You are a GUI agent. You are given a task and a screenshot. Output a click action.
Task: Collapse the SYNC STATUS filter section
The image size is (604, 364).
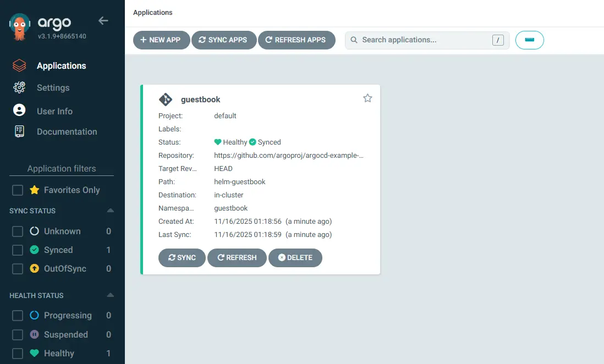click(x=110, y=211)
